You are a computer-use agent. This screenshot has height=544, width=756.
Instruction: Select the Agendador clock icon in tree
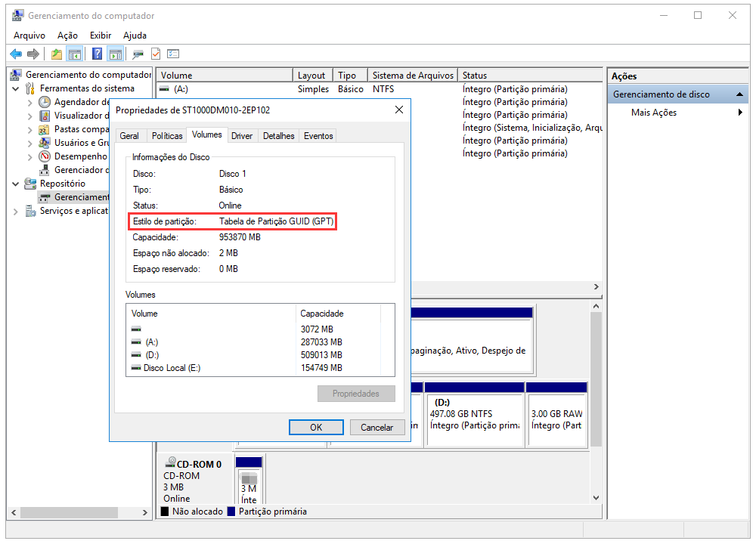click(45, 102)
